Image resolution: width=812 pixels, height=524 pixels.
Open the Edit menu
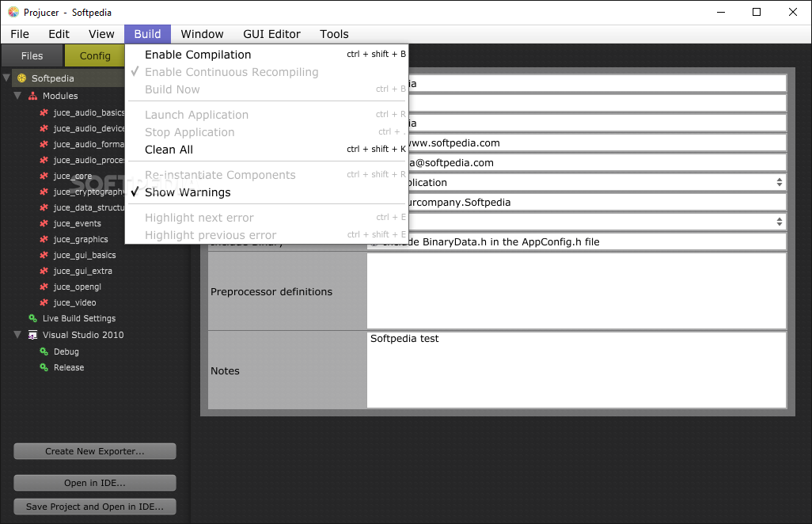[59, 34]
